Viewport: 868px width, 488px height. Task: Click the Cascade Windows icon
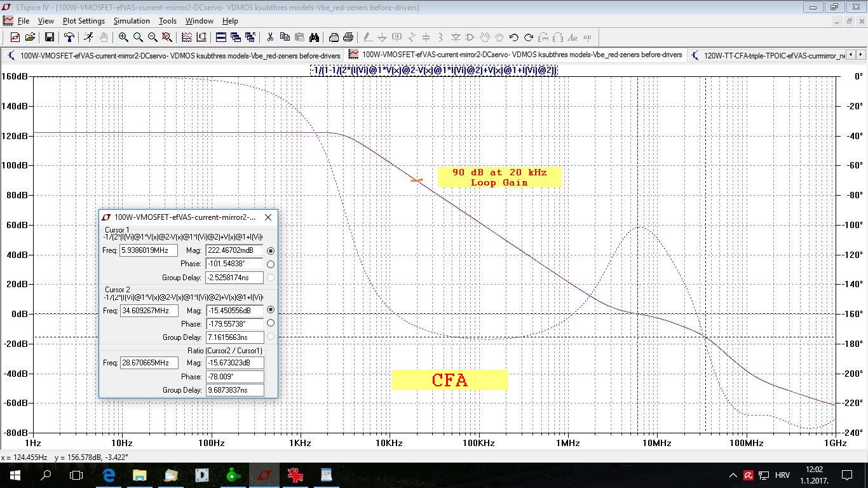pos(236,37)
